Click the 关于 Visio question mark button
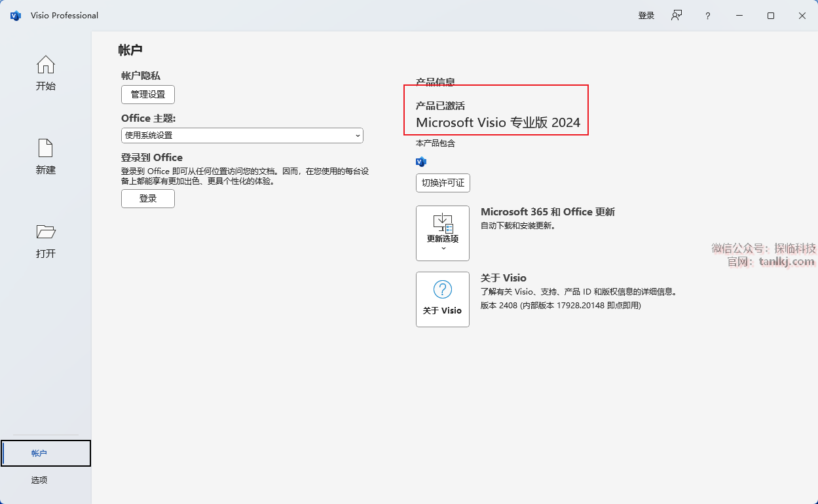Image resolution: width=818 pixels, height=504 pixels. coord(443,299)
